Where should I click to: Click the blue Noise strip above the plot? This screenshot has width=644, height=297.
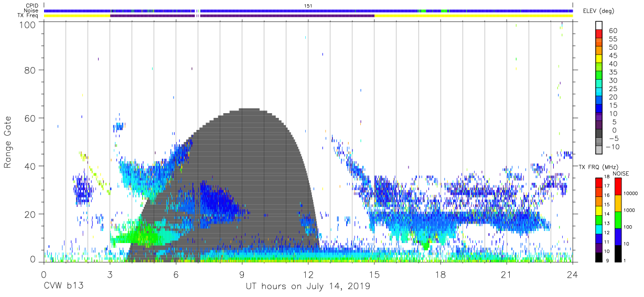point(308,10)
